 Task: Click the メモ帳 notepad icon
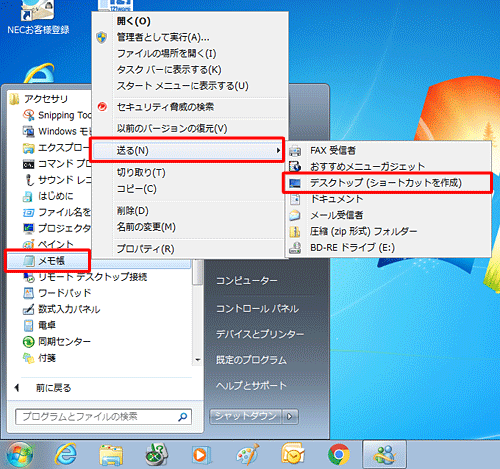29,261
